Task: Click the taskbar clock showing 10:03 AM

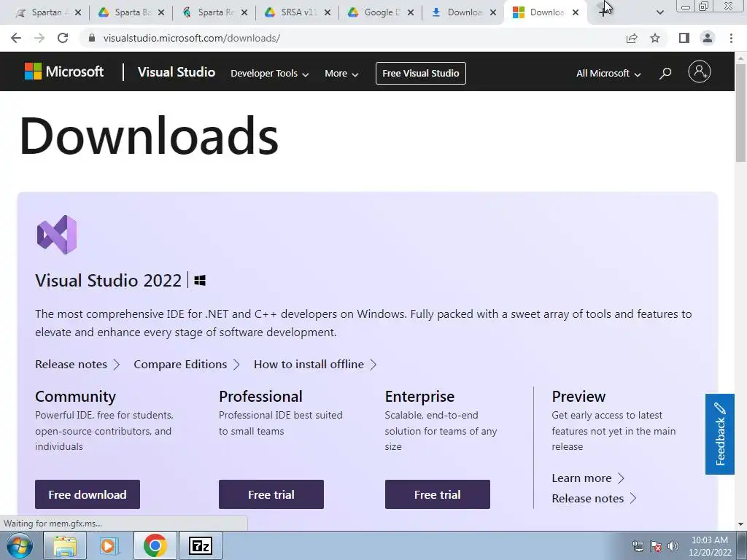Action: coord(710,546)
